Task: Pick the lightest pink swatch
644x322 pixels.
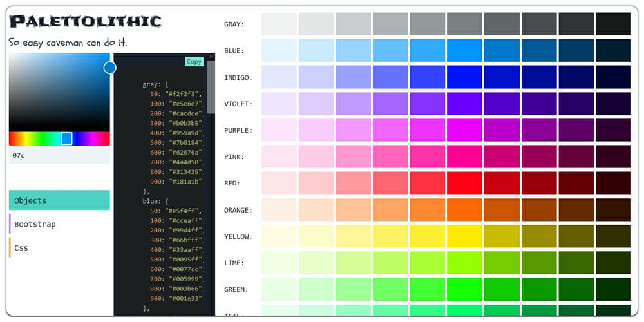Action: click(279, 156)
